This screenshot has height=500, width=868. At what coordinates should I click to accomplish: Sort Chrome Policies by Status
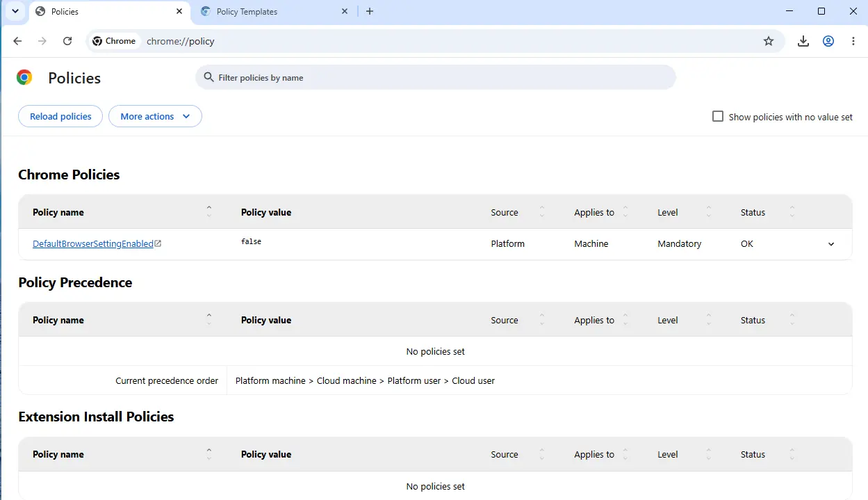[x=792, y=212]
